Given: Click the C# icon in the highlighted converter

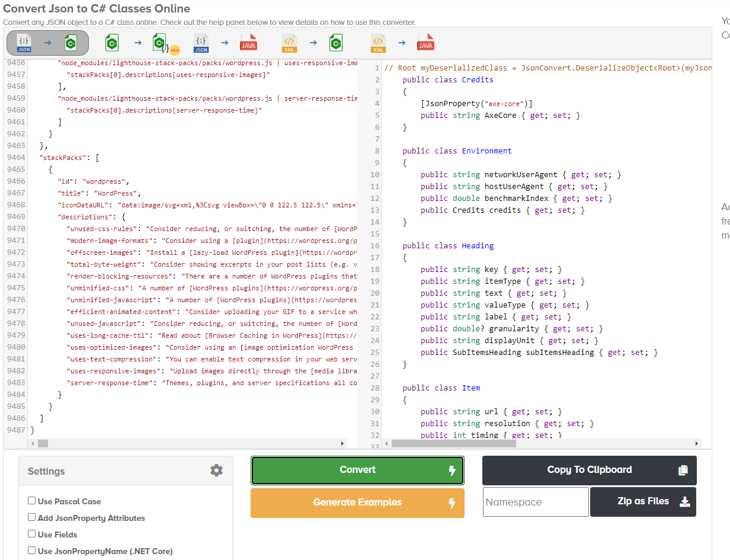Looking at the screenshot, I should coord(71,43).
